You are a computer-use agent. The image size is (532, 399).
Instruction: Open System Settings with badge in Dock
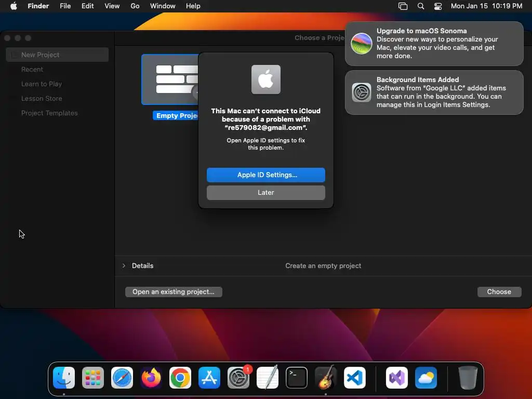point(238,378)
